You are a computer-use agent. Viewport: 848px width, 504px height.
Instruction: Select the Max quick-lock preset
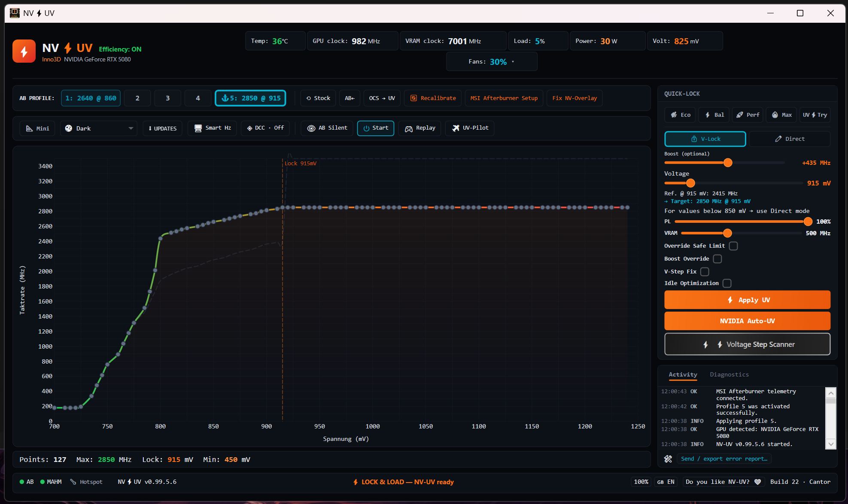(782, 115)
